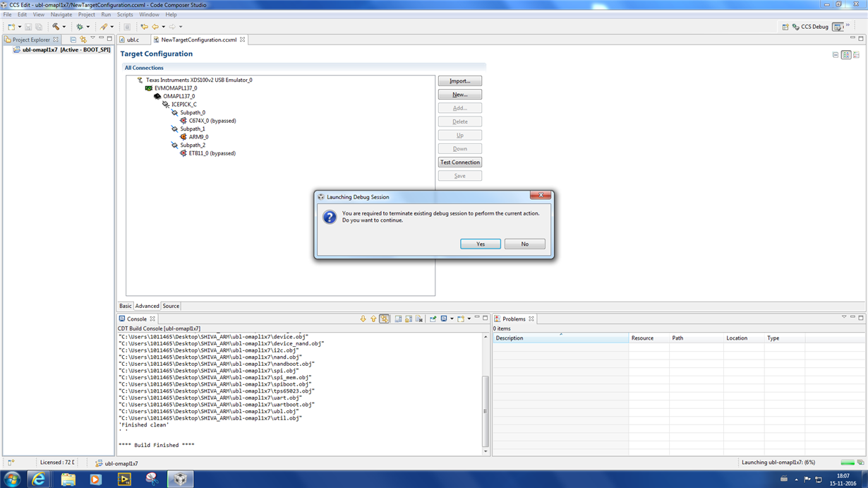Open the Problems view menu triangle

843,317
